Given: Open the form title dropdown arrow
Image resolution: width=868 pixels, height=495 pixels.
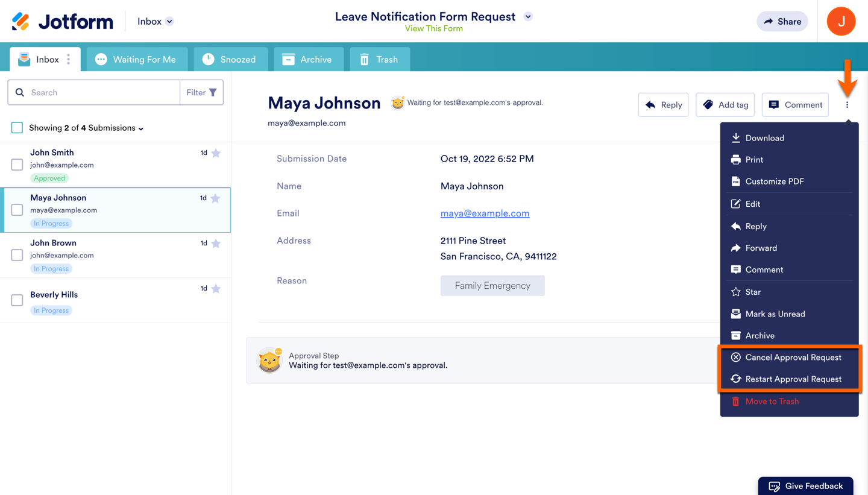Looking at the screenshot, I should point(528,17).
